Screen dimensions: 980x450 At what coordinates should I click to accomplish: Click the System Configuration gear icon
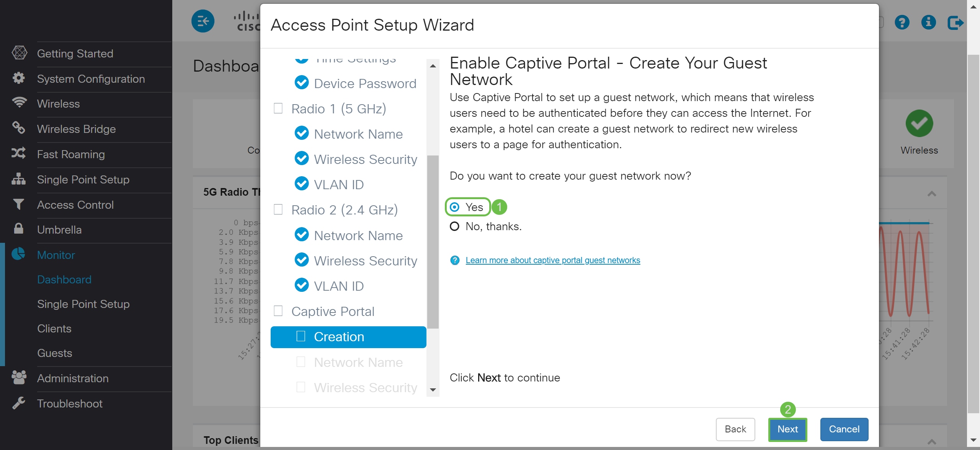pyautogui.click(x=18, y=78)
